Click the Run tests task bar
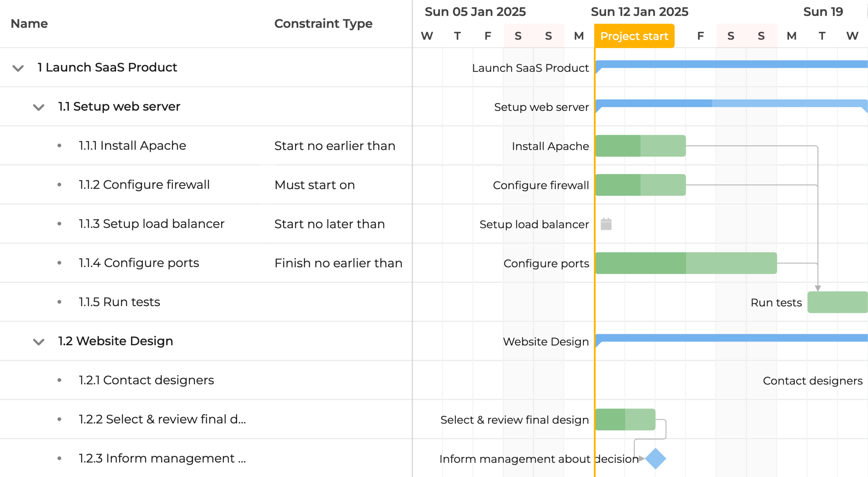This screenshot has height=477, width=868. 837,302
